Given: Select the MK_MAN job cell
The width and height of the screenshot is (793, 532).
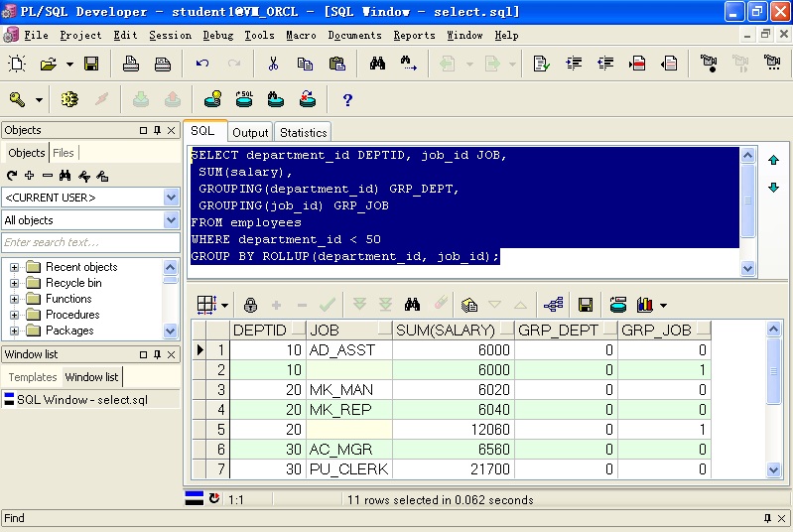Looking at the screenshot, I should (349, 390).
